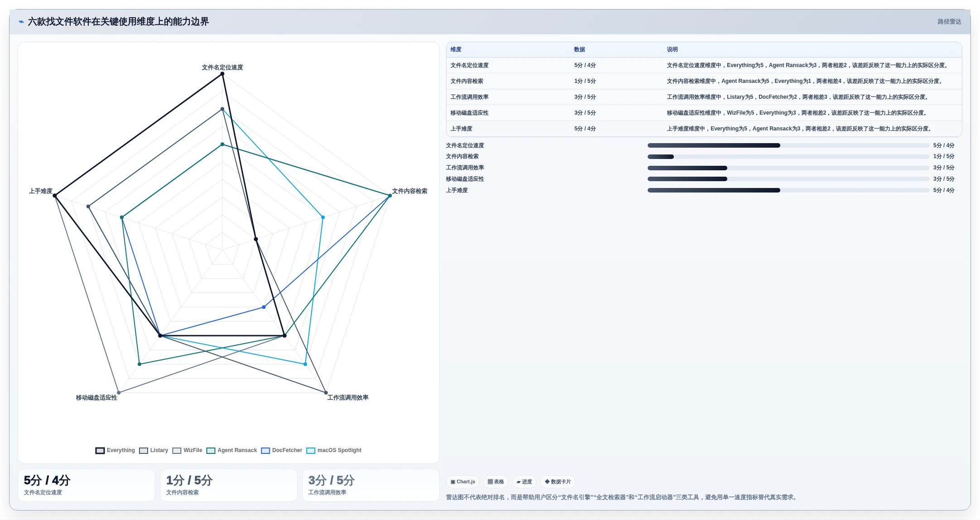
Task: Click the 工作流调用效率 progress bar
Action: coord(788,168)
